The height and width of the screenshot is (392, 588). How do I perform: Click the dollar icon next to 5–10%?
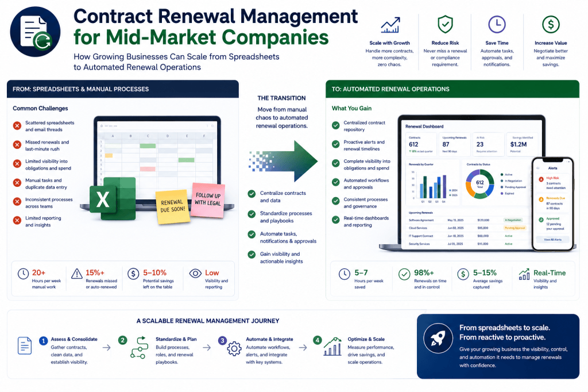(133, 274)
